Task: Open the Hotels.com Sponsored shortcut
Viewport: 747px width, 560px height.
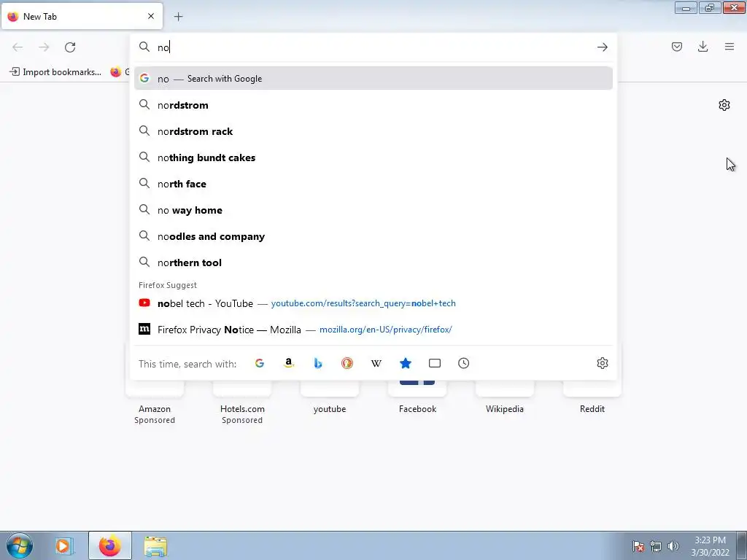Action: (x=242, y=402)
